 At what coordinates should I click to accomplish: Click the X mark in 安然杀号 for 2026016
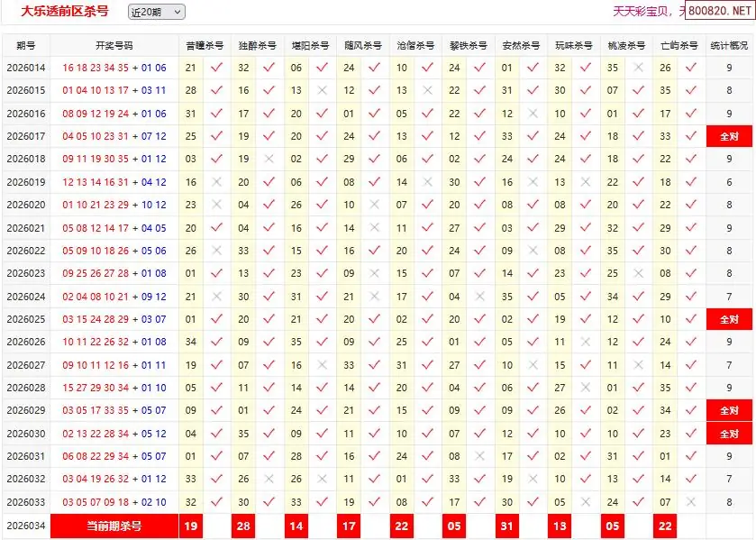[x=533, y=114]
